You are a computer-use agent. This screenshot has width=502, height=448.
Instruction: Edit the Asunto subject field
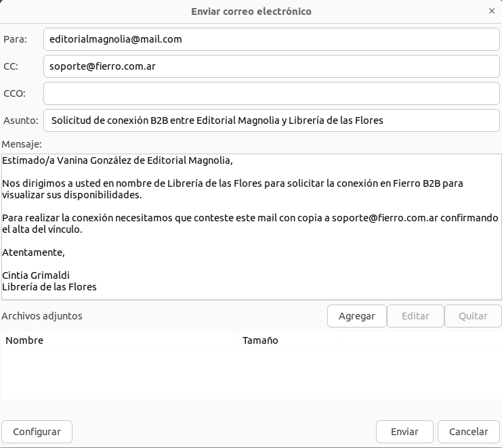coord(272,120)
